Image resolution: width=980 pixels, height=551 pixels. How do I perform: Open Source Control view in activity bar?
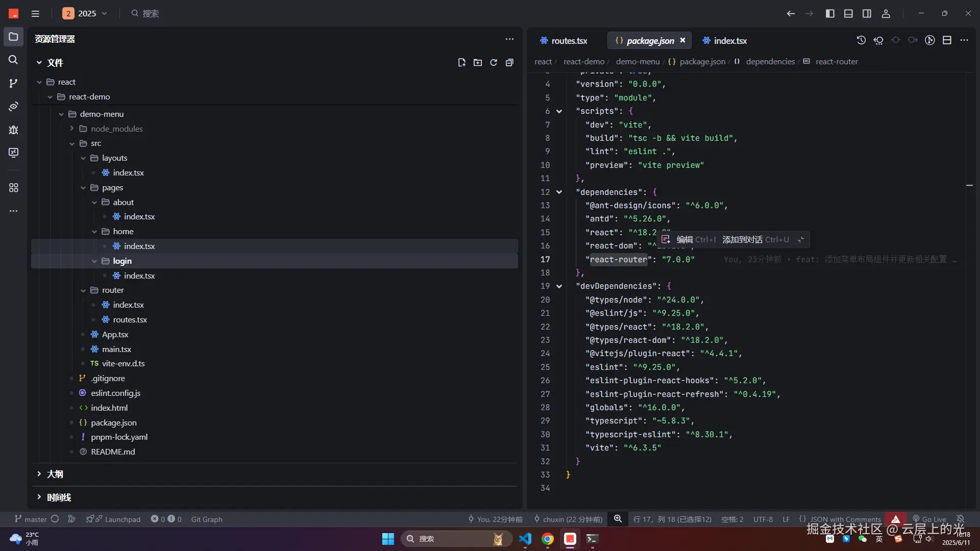click(13, 83)
